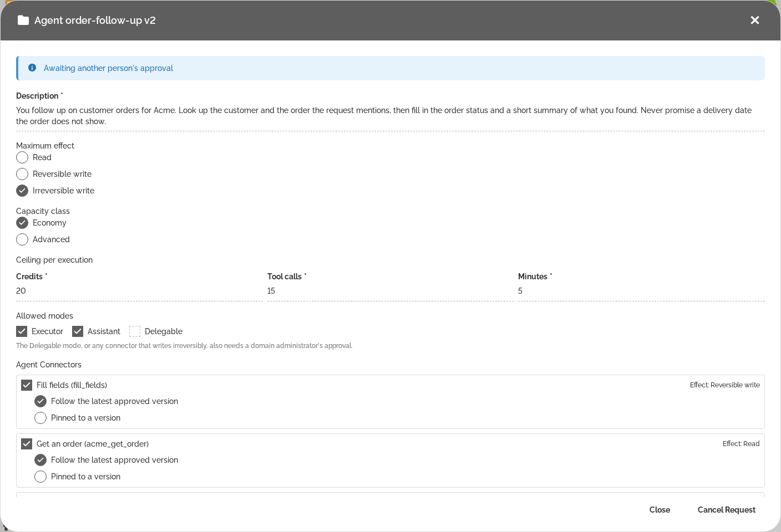Click the Tool calls input field
Image resolution: width=781 pixels, height=532 pixels.
coord(390,291)
